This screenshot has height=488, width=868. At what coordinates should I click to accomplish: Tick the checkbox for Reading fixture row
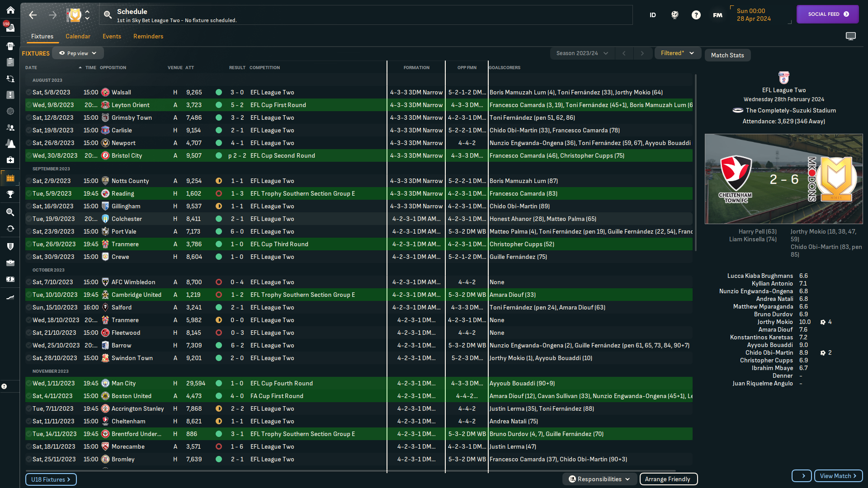click(28, 193)
